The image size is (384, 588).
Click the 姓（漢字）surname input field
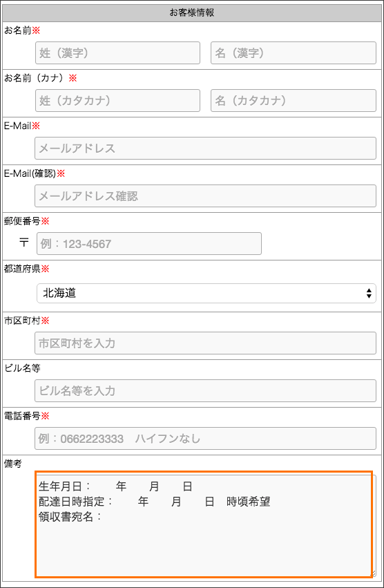pos(117,53)
